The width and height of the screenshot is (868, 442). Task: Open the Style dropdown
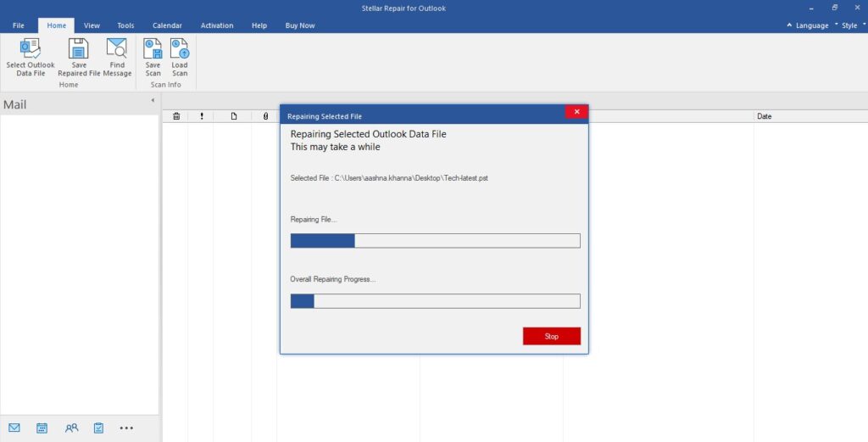coord(850,25)
